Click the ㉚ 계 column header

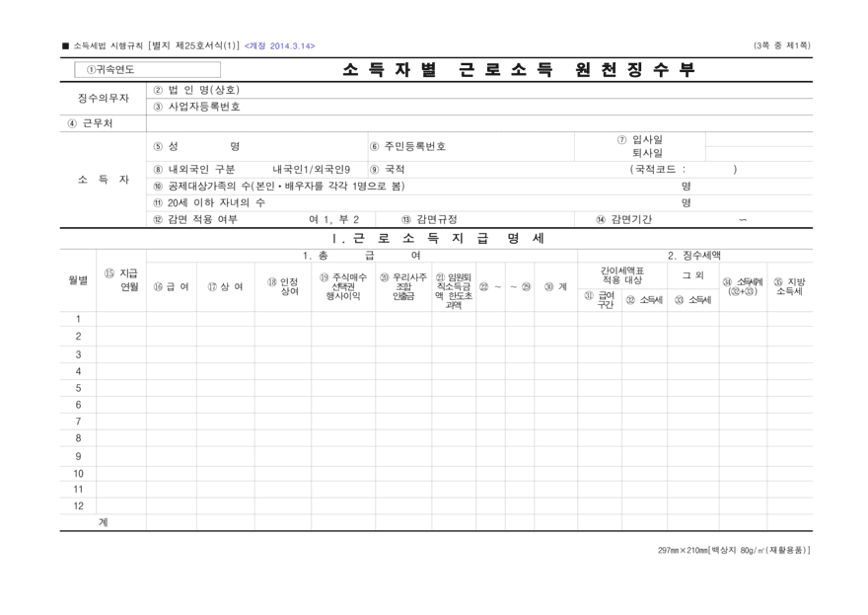click(x=555, y=287)
